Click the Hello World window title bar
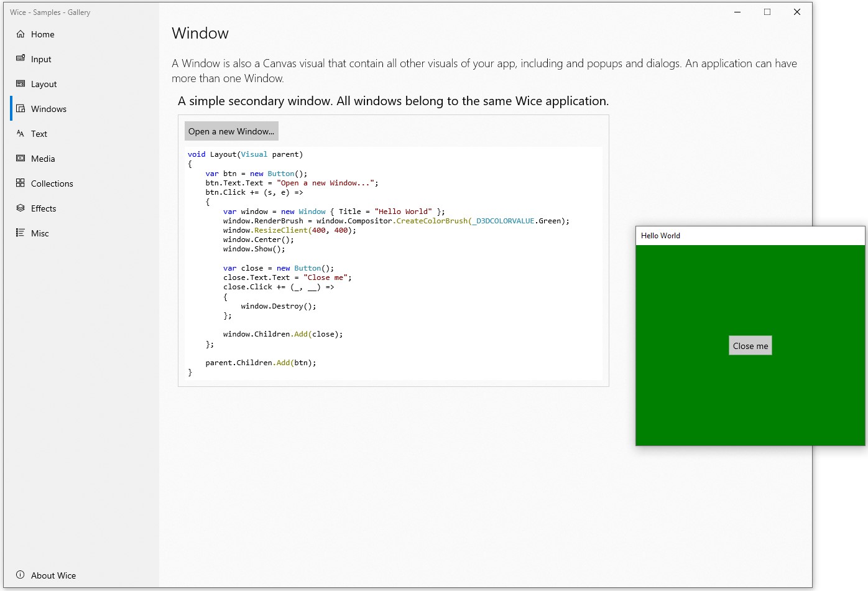The height and width of the screenshot is (591, 868). 750,236
